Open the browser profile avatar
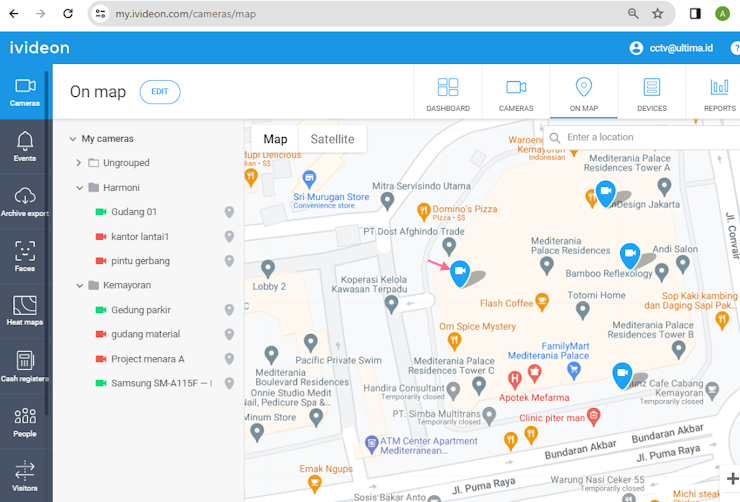This screenshot has width=740, height=502. pyautogui.click(x=722, y=14)
